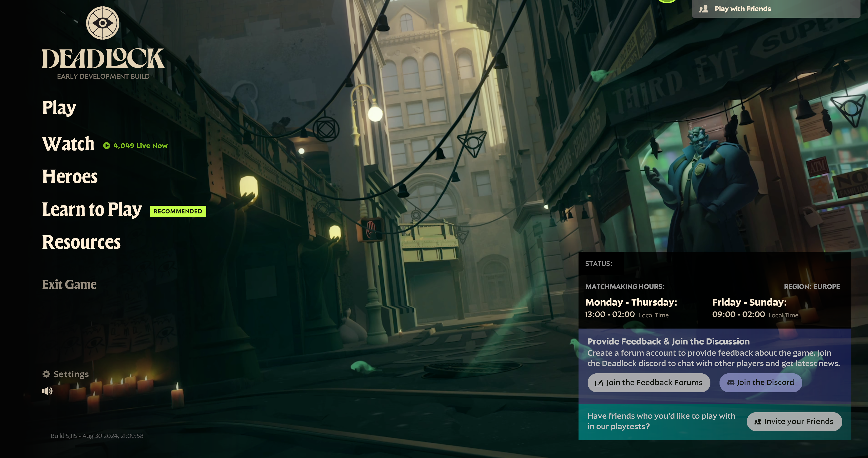Image resolution: width=868 pixels, height=458 pixels.
Task: Click the 4,049 Live Now link
Action: (x=141, y=146)
